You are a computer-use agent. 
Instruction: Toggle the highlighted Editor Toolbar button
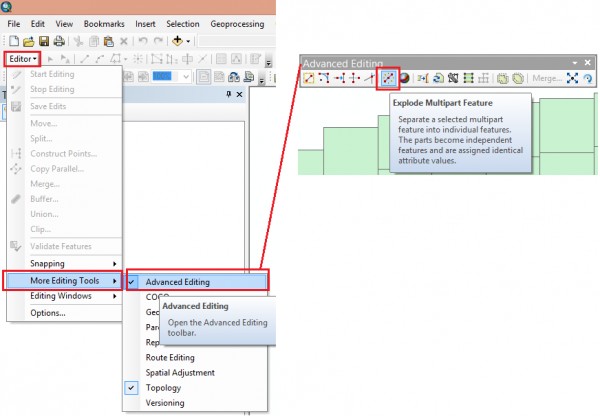pyautogui.click(x=204, y=77)
